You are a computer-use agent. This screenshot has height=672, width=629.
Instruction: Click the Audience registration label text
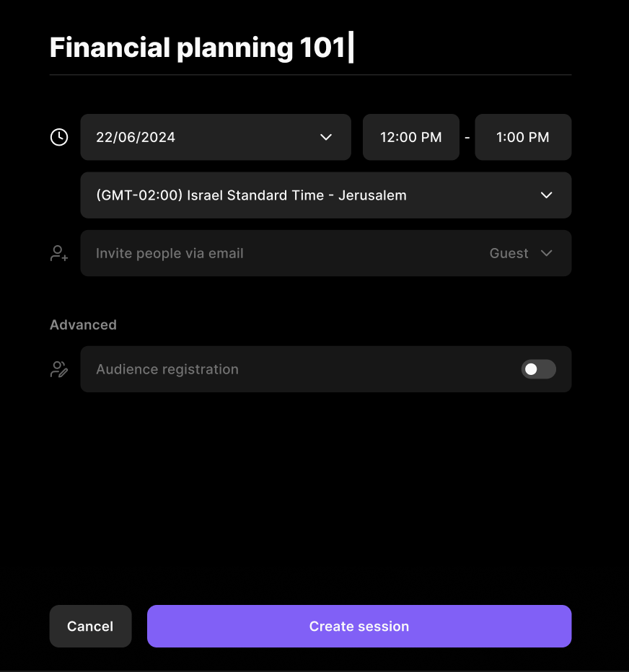coord(167,369)
